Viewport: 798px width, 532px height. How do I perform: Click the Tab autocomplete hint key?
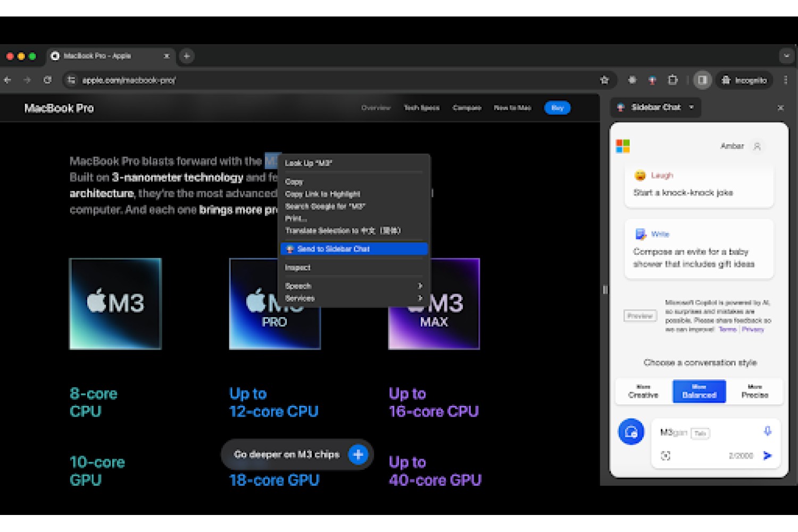coord(700,433)
